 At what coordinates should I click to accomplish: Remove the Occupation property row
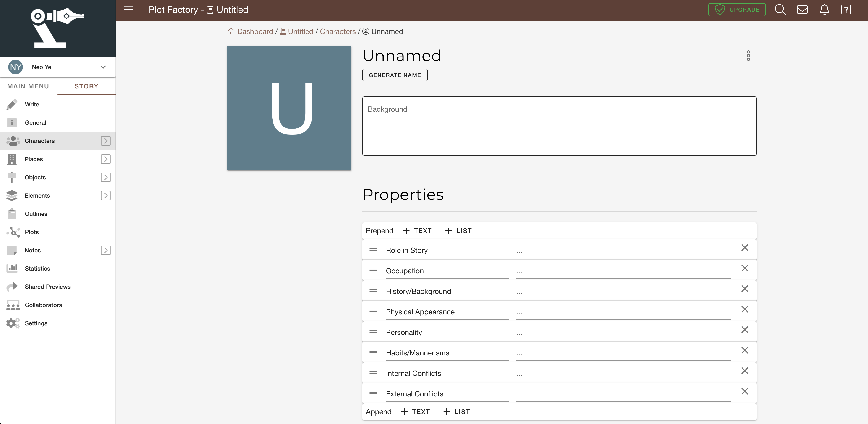pos(745,268)
